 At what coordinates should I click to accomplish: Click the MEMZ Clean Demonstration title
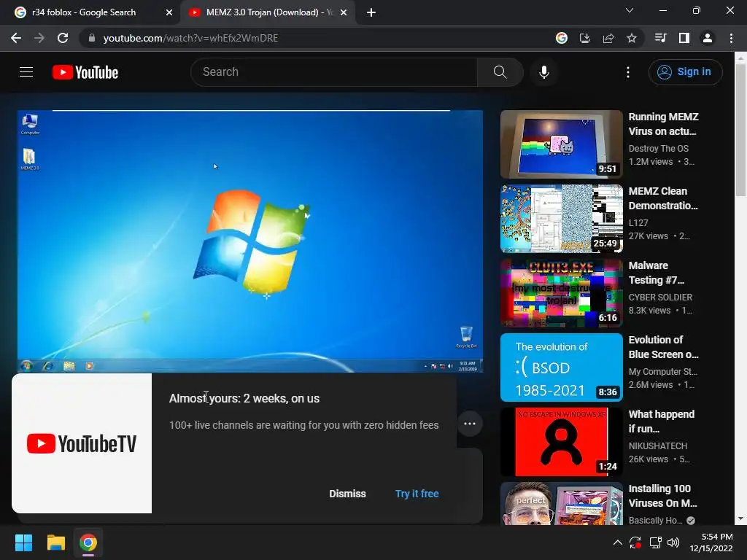pos(663,198)
